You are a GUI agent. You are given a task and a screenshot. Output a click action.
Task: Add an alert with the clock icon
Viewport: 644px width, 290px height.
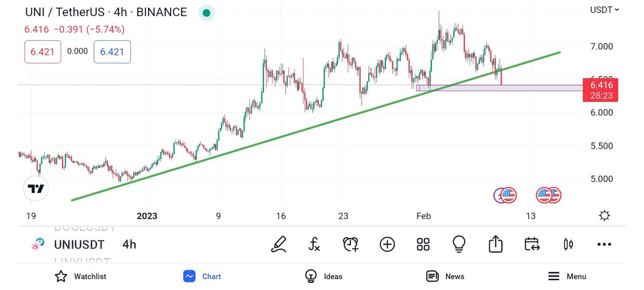350,244
